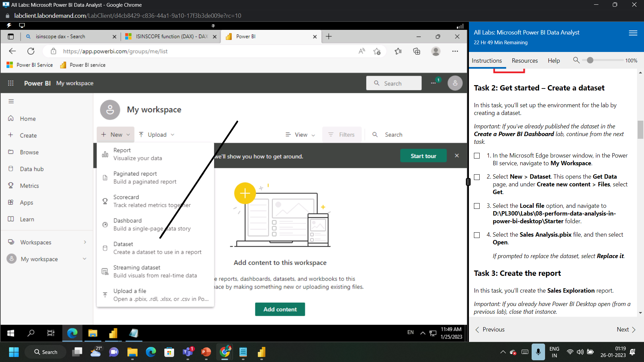Screen dimensions: 644x362
Task: Open the Data hub
Action: pyautogui.click(x=32, y=169)
